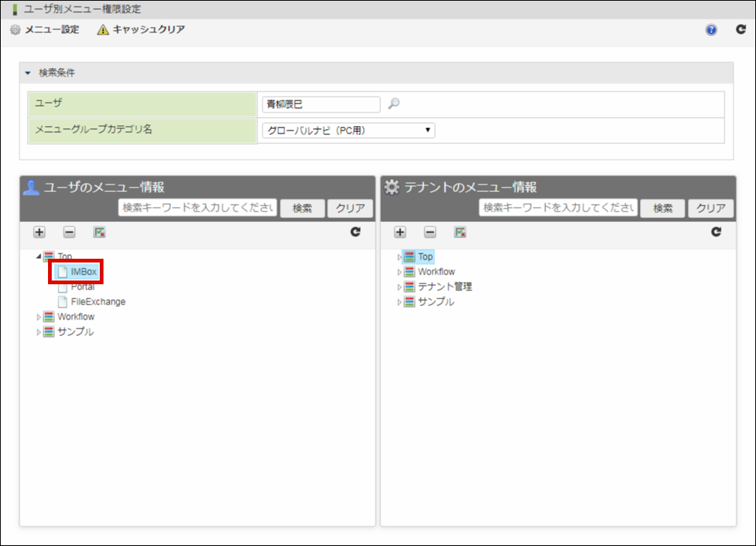756x546 pixels.
Task: Collapse all nodes minus icon in tenant panel
Action: [x=430, y=232]
